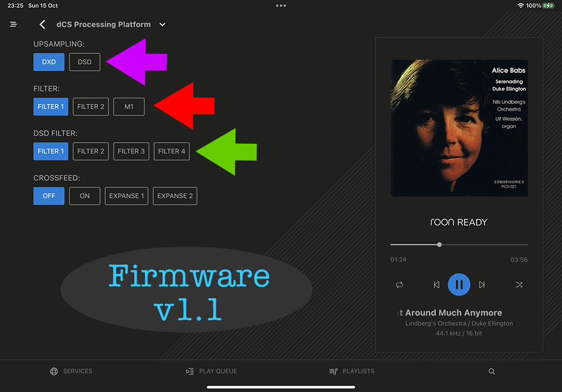
Task: Choose Filter 2 under DSD FILTER
Action: [x=90, y=151]
